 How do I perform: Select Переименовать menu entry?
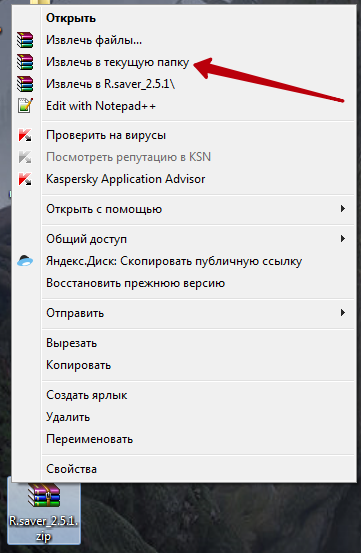point(90,439)
